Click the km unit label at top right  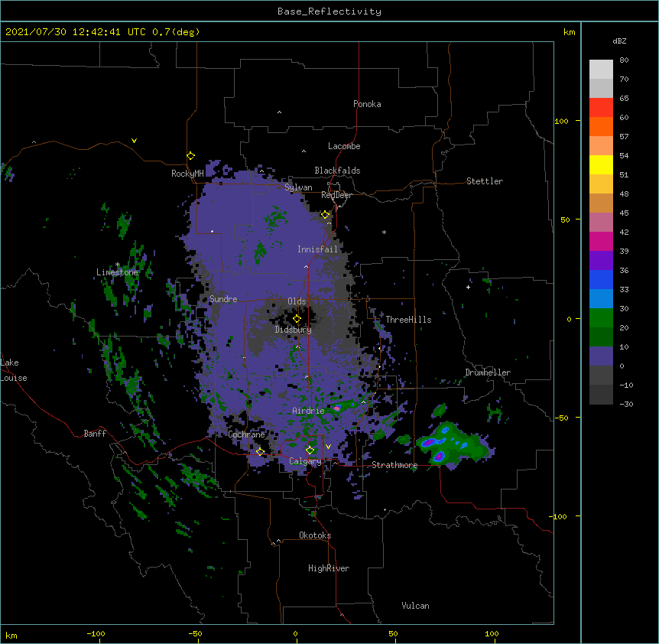coord(569,32)
